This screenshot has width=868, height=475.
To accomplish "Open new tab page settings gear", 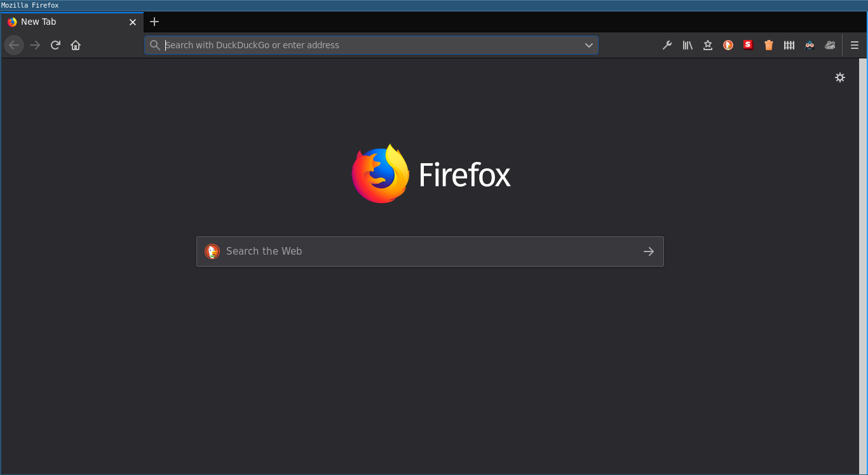I will click(840, 77).
